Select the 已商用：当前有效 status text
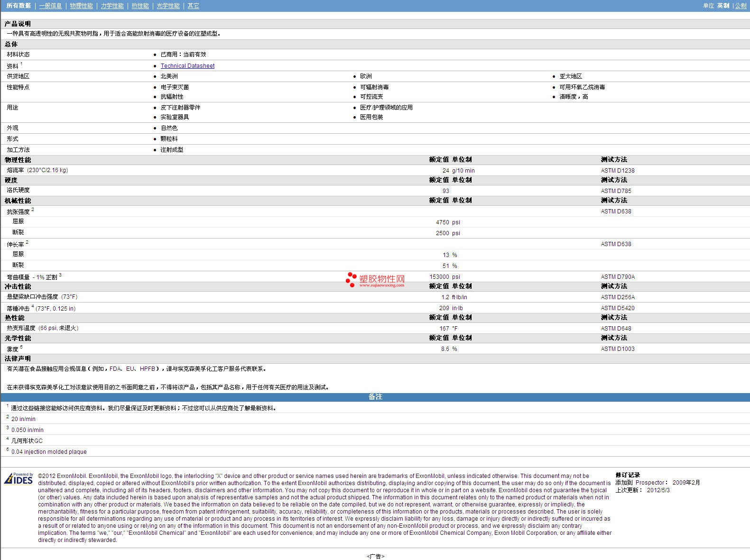Screen dimensions: 750x560 click(x=183, y=55)
